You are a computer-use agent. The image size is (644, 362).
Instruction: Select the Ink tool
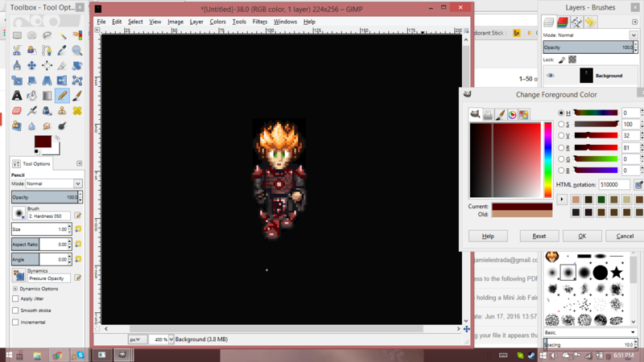pyautogui.click(x=47, y=111)
